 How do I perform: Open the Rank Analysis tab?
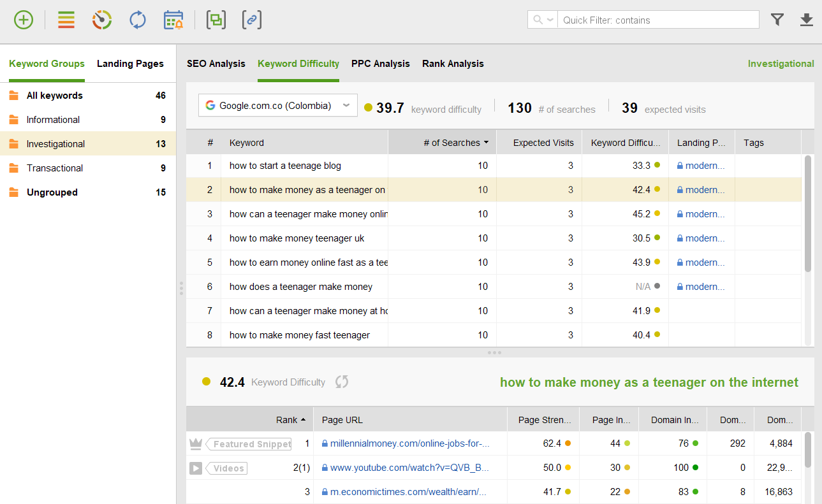tap(453, 64)
